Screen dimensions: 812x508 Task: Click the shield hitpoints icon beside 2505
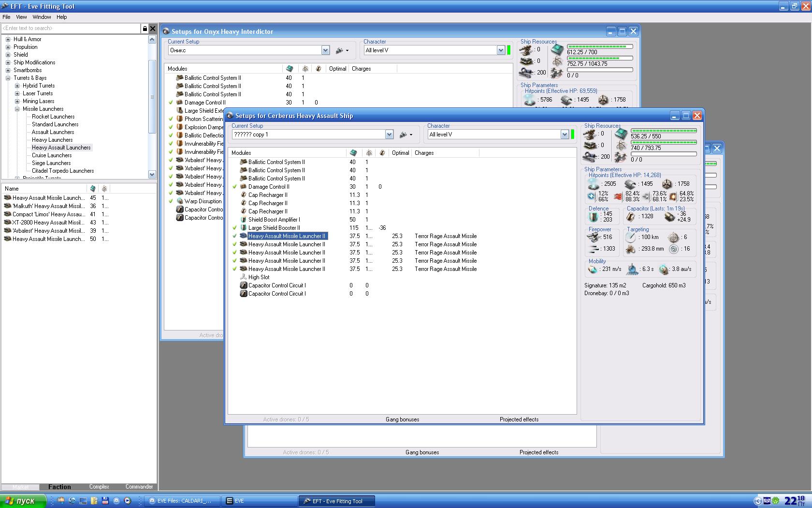tap(593, 184)
